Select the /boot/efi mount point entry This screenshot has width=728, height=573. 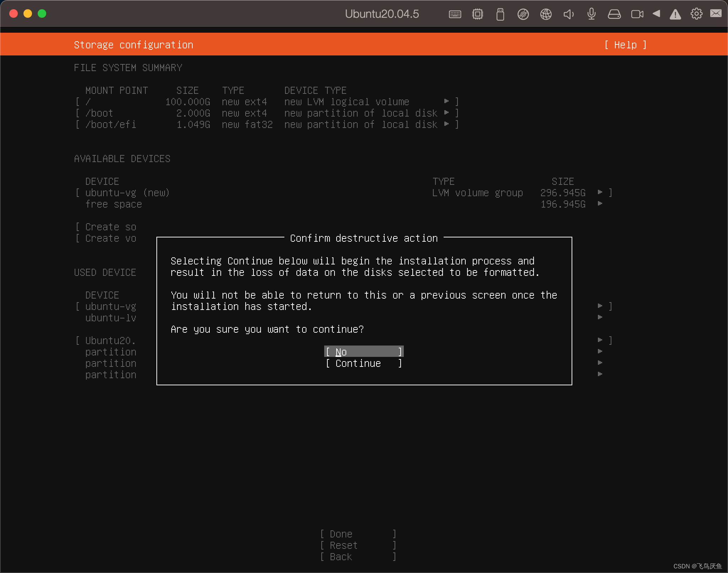pos(267,124)
